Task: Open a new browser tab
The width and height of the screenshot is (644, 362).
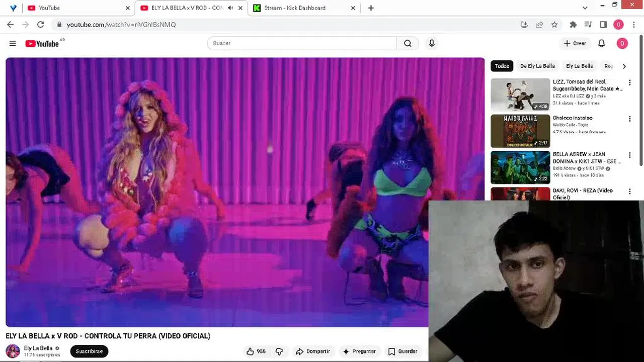Action: (371, 8)
